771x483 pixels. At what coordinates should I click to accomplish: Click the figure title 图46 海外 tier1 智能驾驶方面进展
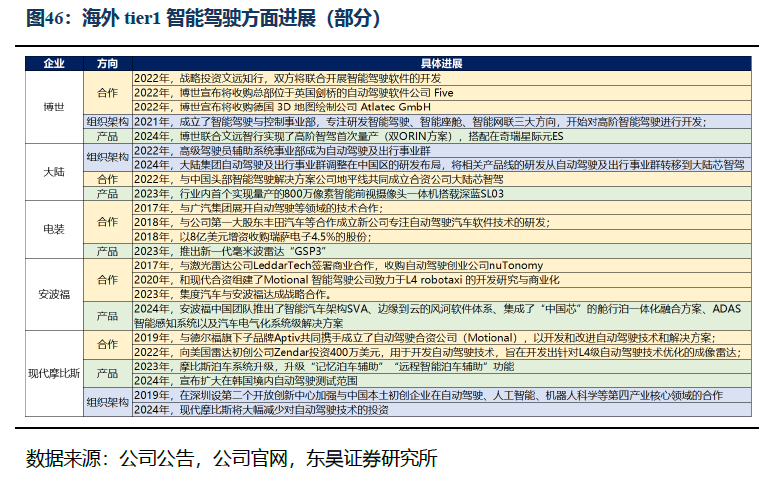(204, 19)
